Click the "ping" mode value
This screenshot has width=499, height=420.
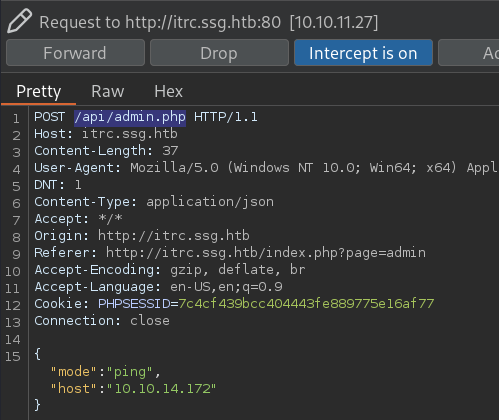(x=130, y=372)
